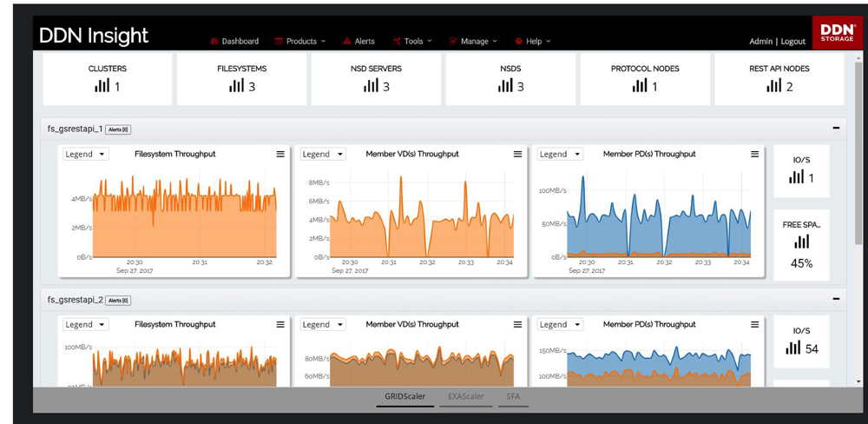Open hamburger menu of fs_gsrestapi_2 Filesystem Throughput chart
The height and width of the screenshot is (424, 868).
pyautogui.click(x=280, y=325)
